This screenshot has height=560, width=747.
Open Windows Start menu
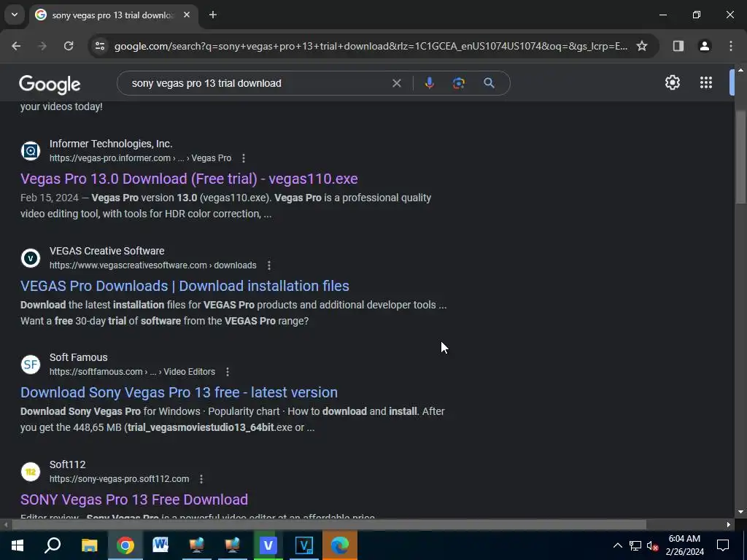click(18, 545)
